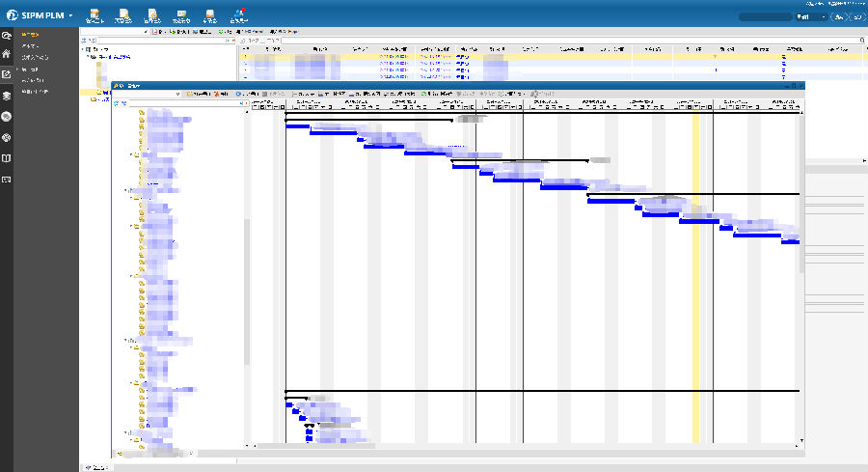Click the document-with-clock icon in top bar
Screen dimensions: 868x472
point(152,14)
